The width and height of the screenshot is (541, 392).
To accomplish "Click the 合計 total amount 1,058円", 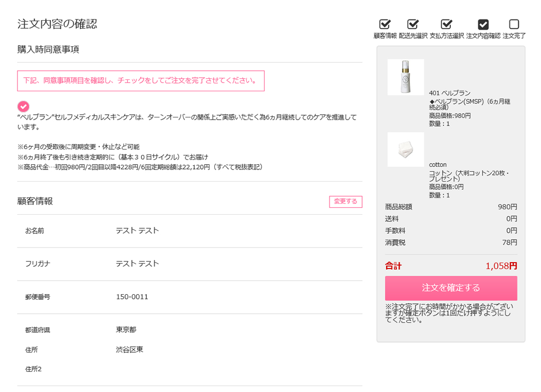I will coord(501,266).
